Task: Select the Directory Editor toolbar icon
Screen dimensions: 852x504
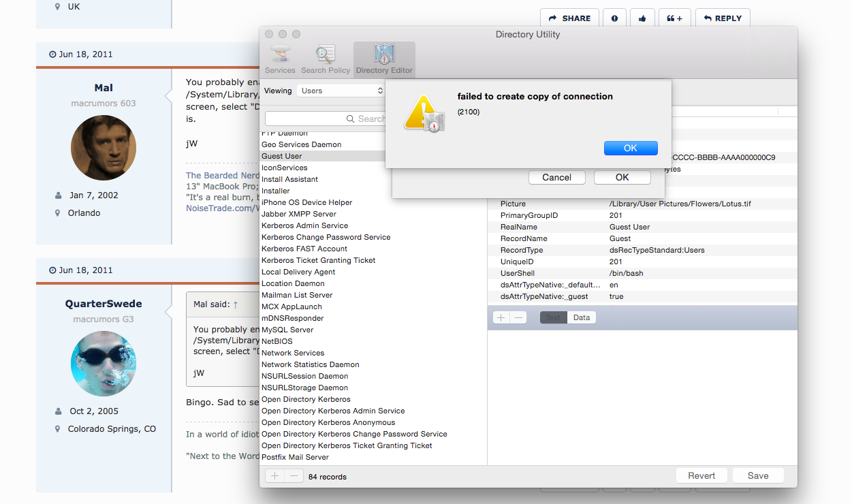Action: pyautogui.click(x=384, y=59)
